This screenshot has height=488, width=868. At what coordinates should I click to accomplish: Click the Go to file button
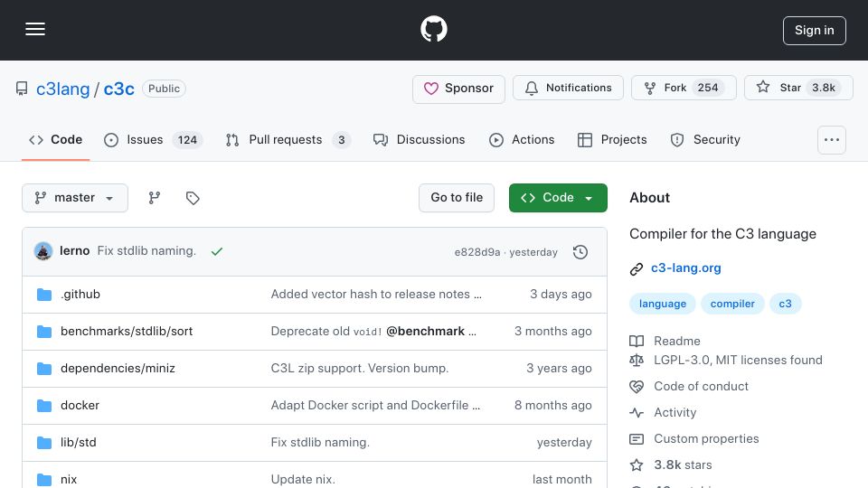(x=456, y=198)
